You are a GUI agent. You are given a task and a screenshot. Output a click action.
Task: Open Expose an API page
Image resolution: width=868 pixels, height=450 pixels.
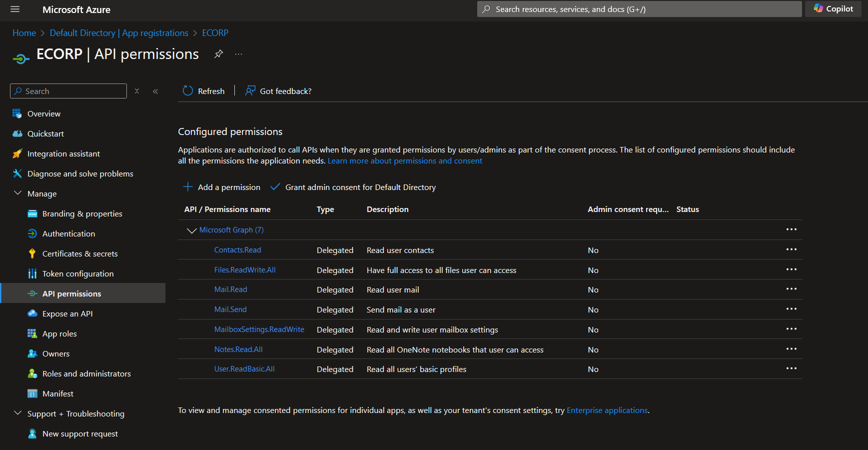(x=67, y=313)
